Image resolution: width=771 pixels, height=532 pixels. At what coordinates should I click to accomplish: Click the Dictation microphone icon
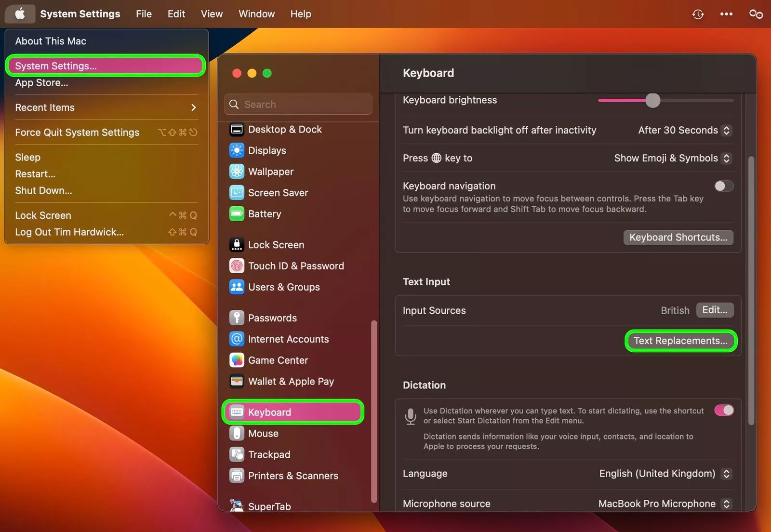tap(411, 416)
